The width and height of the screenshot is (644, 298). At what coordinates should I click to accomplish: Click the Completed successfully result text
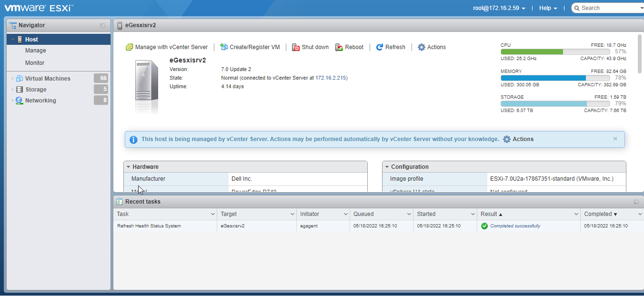(515, 226)
